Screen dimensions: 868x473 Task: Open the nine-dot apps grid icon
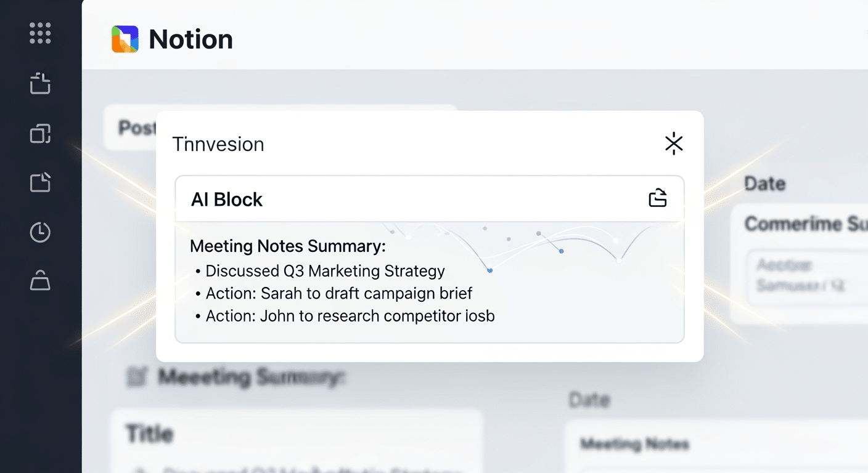click(x=40, y=33)
